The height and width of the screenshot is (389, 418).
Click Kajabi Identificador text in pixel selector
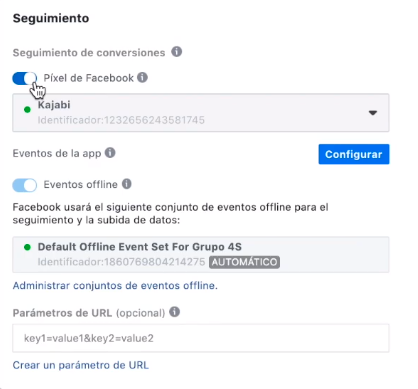[x=121, y=120]
